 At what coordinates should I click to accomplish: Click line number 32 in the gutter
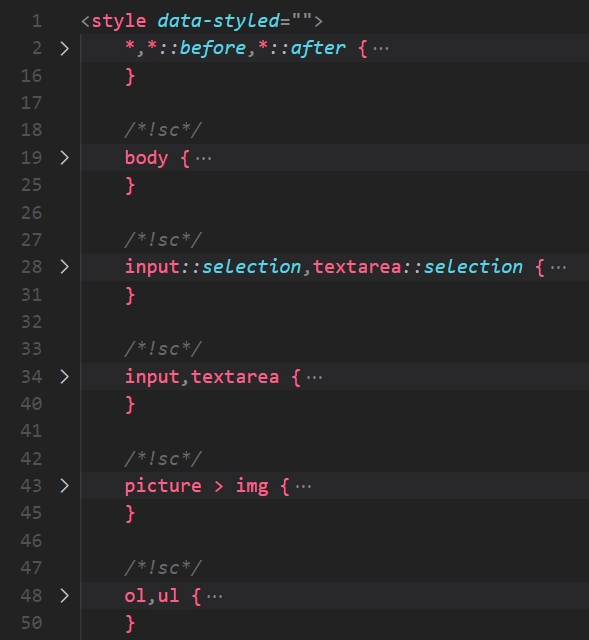[x=31, y=322]
